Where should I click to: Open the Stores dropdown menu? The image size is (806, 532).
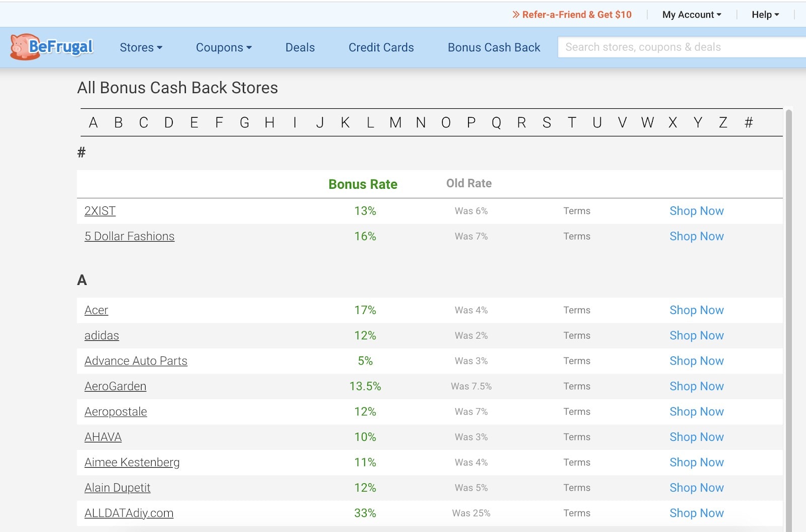141,47
